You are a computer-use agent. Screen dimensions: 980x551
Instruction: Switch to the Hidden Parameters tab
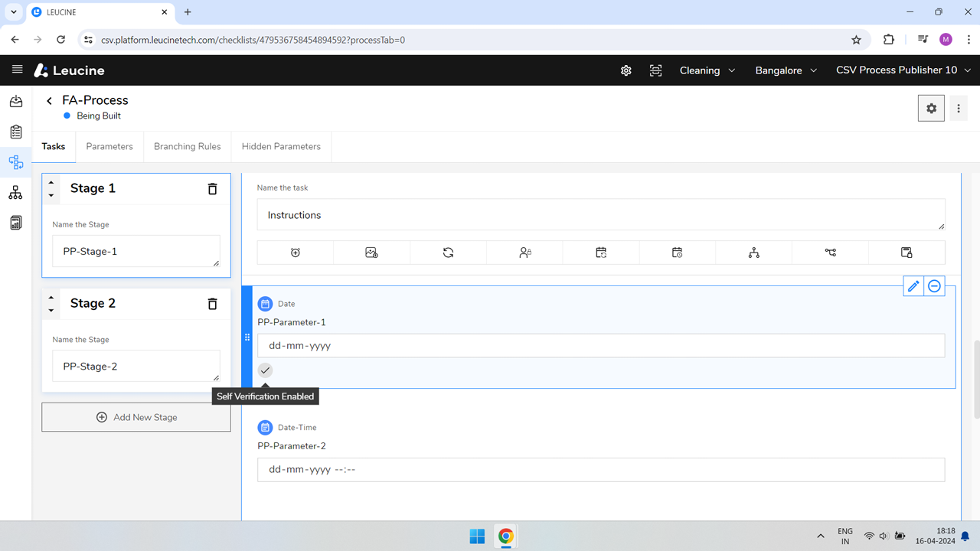[x=281, y=146]
